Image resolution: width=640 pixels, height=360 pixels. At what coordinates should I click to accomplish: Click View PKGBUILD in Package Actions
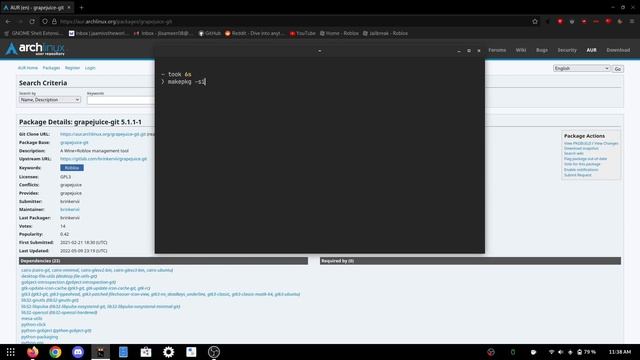[x=577, y=143]
